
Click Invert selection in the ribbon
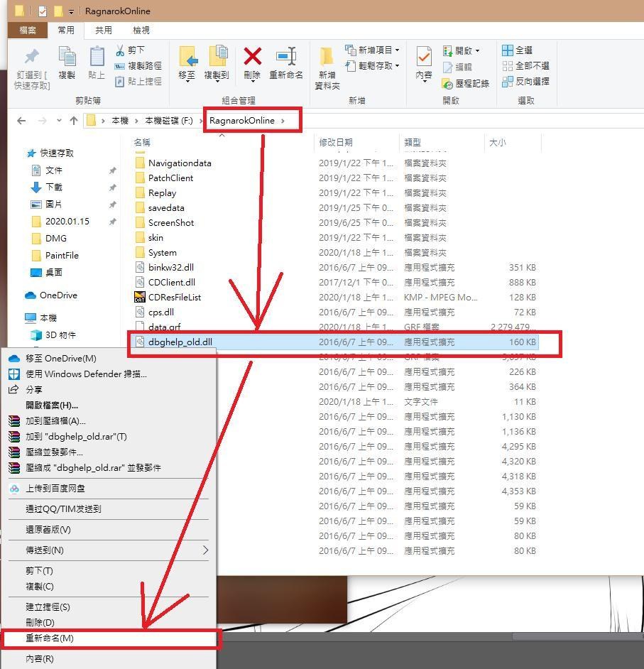pyautogui.click(x=525, y=82)
